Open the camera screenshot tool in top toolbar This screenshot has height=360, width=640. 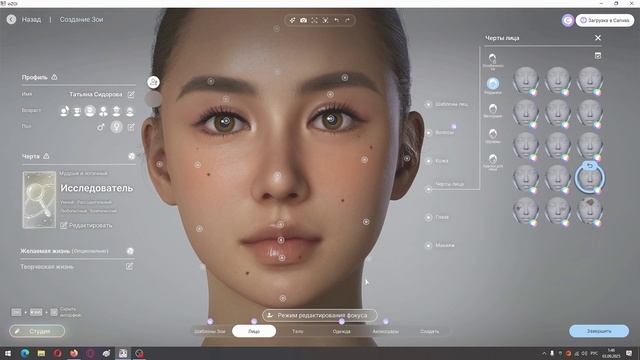click(x=303, y=20)
